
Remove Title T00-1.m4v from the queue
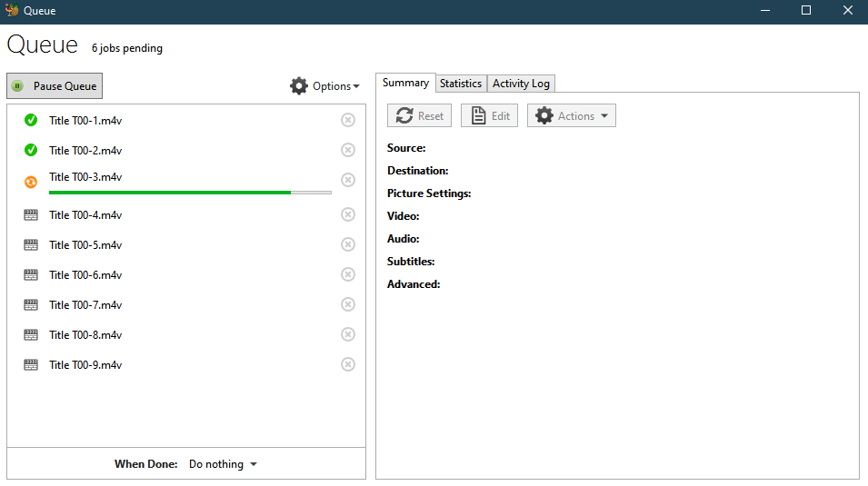[x=348, y=120]
